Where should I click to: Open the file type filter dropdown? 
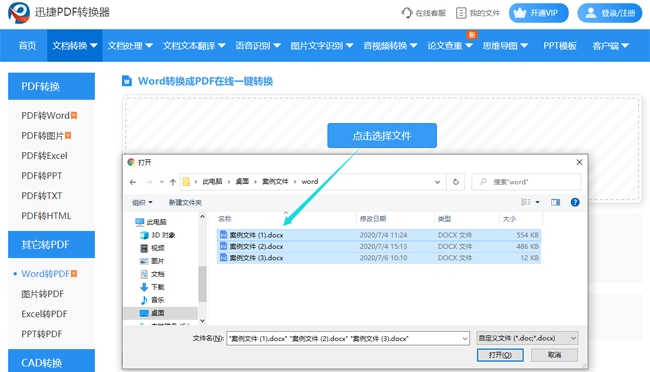pos(527,338)
